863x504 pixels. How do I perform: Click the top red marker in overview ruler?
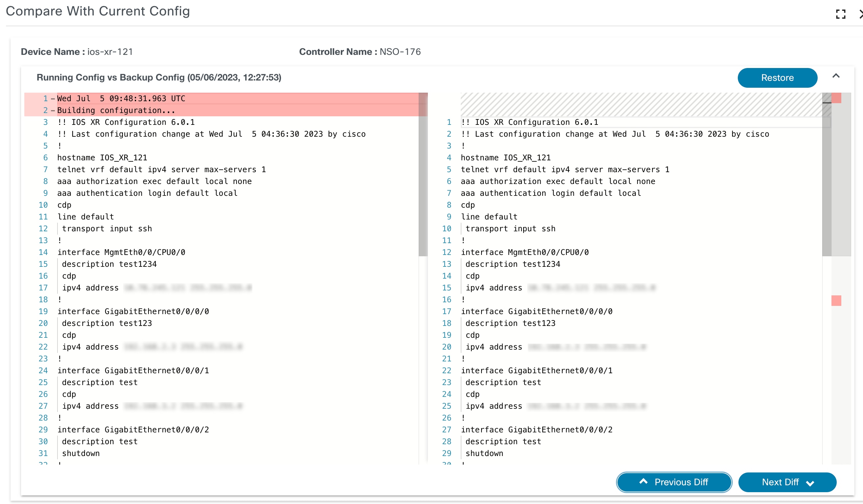(x=836, y=98)
